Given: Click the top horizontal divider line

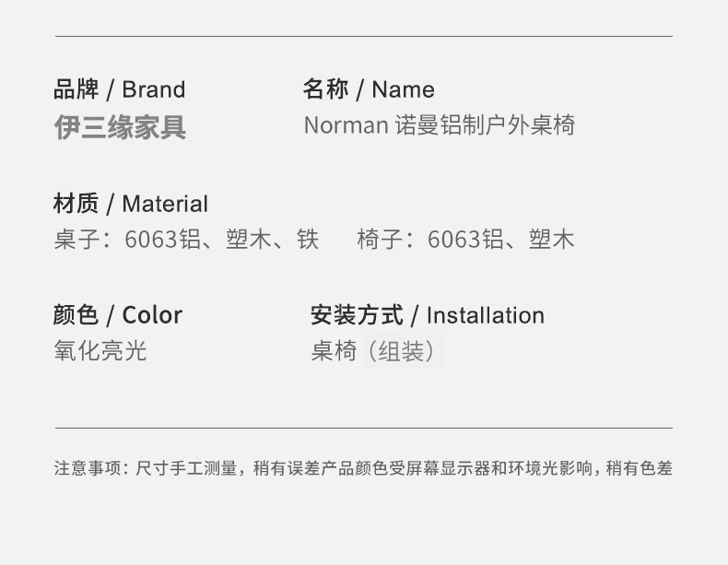Looking at the screenshot, I should click(x=364, y=36).
